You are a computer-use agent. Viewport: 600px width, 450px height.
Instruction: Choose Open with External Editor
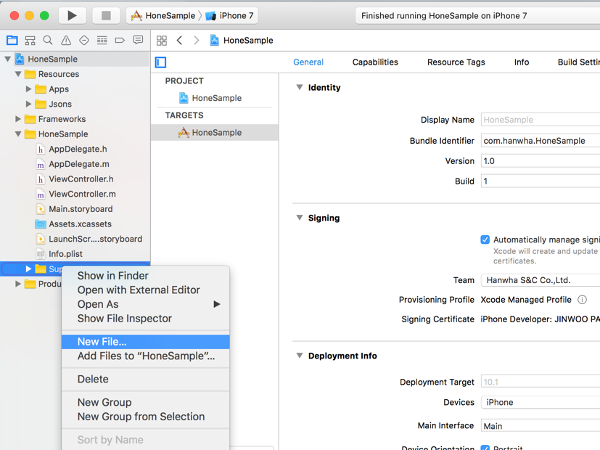point(145,290)
